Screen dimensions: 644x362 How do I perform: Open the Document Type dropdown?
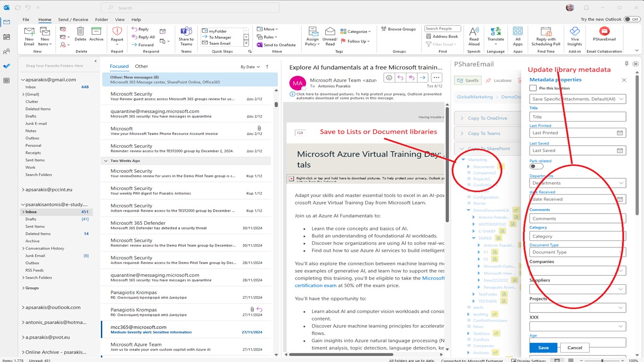(x=578, y=252)
